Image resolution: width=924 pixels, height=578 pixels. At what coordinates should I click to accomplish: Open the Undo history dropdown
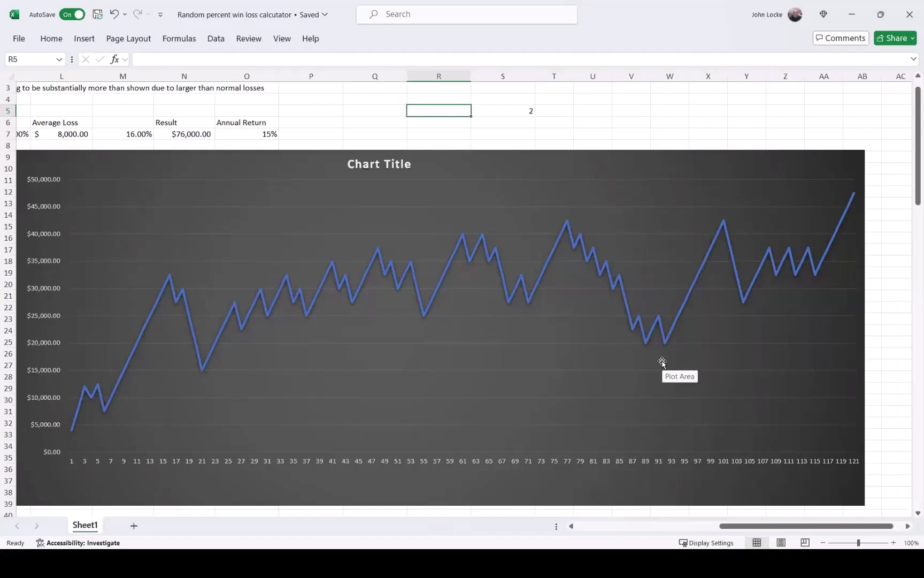click(x=125, y=14)
